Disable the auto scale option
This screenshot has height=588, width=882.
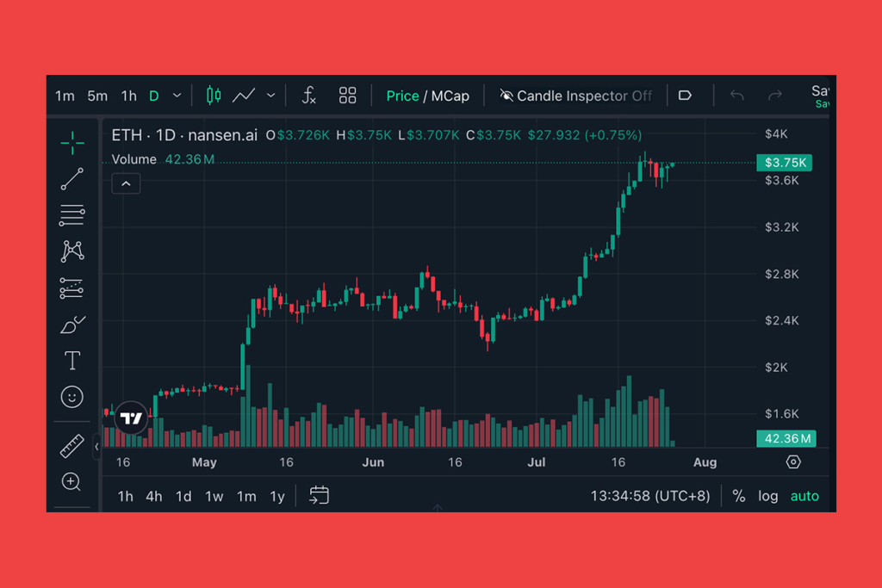804,496
